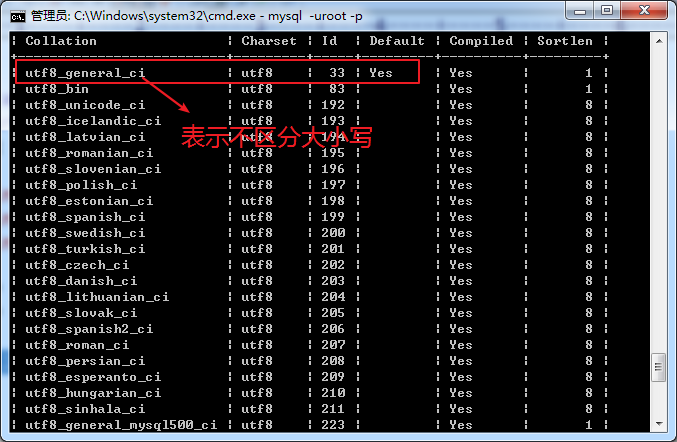Maximize the cmd.exe window

pos(607,10)
